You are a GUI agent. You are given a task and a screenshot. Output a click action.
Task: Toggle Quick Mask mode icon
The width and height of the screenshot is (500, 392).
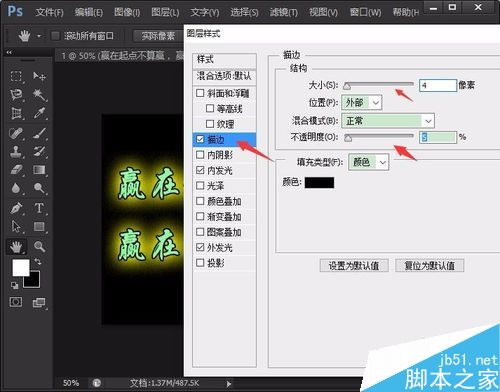[16, 302]
